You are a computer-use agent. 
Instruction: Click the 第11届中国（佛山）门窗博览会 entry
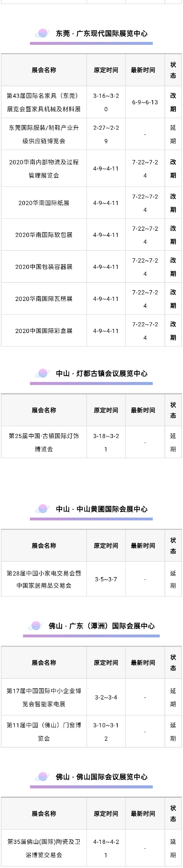pos(44,732)
